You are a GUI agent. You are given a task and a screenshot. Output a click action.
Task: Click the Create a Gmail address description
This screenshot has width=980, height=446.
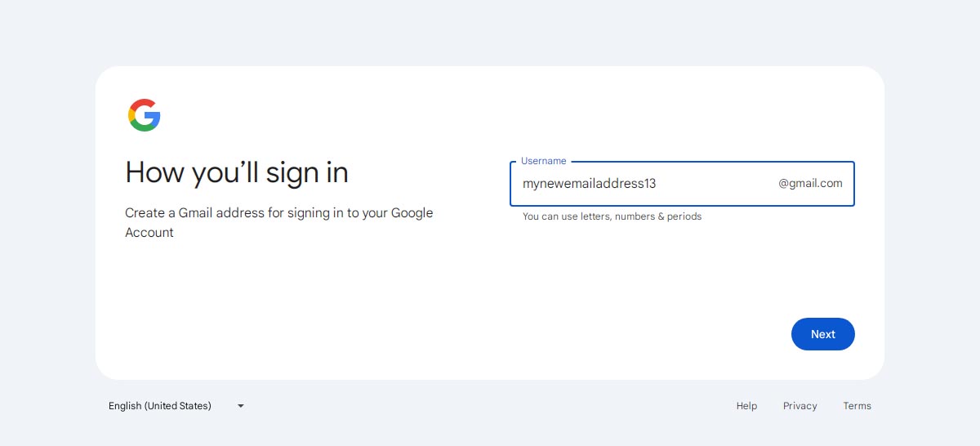(279, 222)
